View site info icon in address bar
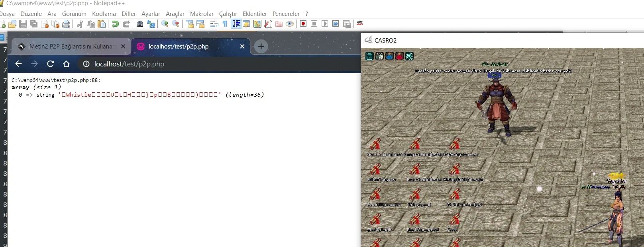 [x=86, y=64]
